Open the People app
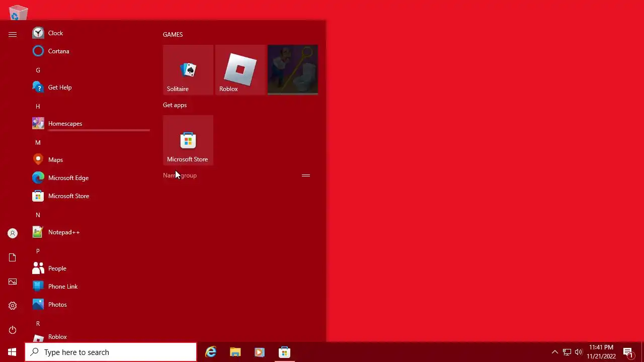Image resolution: width=644 pixels, height=362 pixels. point(91,268)
